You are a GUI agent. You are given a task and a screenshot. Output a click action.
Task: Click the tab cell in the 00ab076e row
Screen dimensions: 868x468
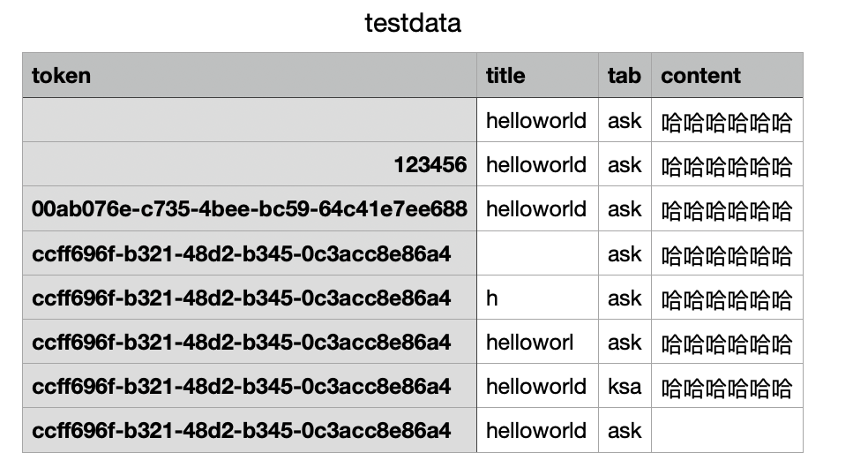tap(625, 209)
